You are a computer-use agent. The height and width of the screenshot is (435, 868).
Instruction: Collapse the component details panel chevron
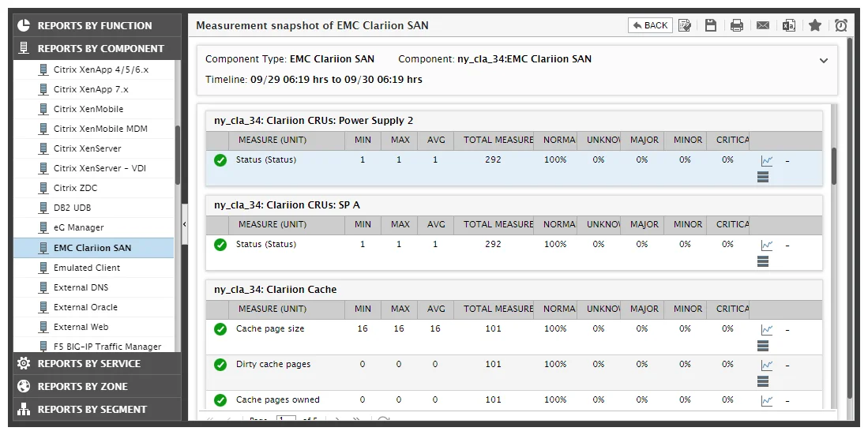point(824,61)
